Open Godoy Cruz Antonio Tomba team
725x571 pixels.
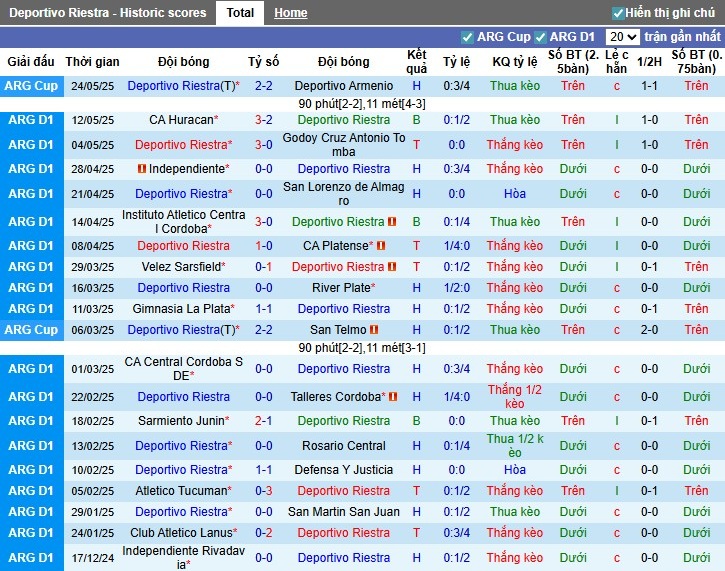pyautogui.click(x=344, y=145)
